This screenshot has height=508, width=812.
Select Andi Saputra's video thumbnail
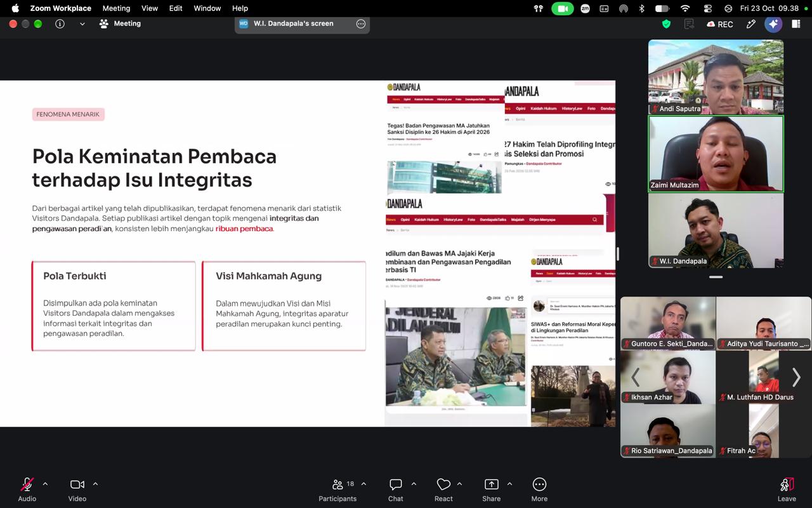[x=716, y=77]
